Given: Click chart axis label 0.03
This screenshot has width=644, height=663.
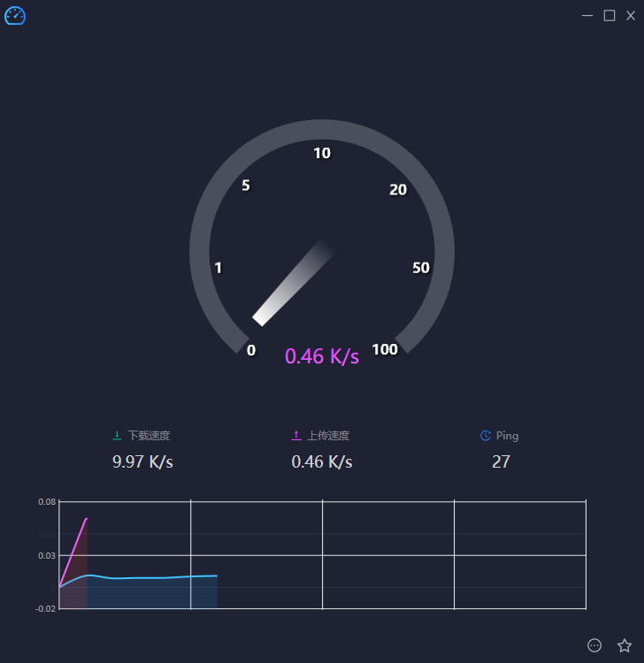Looking at the screenshot, I should click(x=47, y=556).
